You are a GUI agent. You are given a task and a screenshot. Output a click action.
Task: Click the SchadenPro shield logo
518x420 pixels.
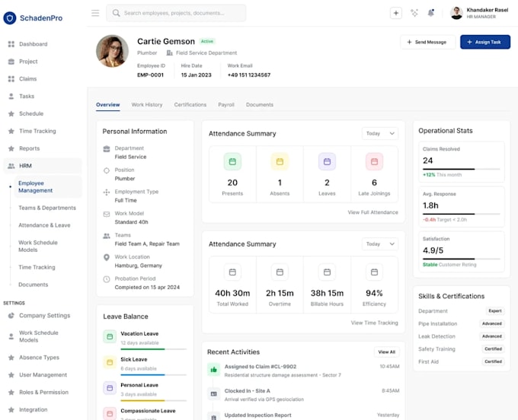pos(10,17)
